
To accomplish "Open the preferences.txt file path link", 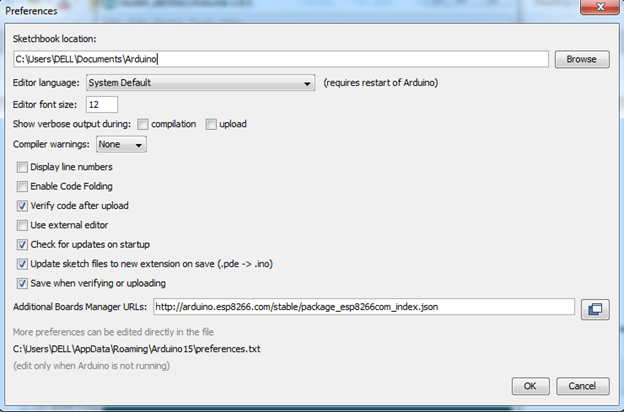I will pyautogui.click(x=136, y=349).
